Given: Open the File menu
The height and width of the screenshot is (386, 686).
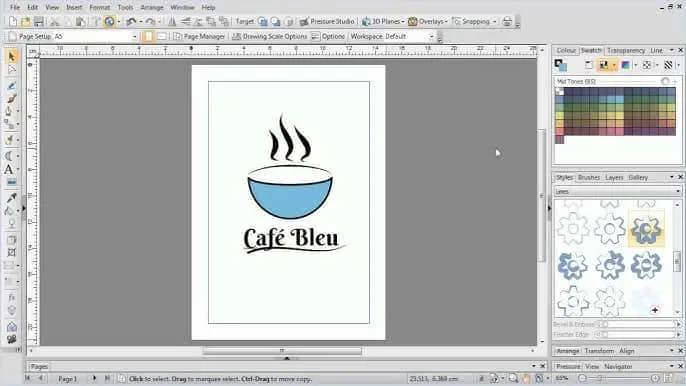Looking at the screenshot, I should click(15, 7).
